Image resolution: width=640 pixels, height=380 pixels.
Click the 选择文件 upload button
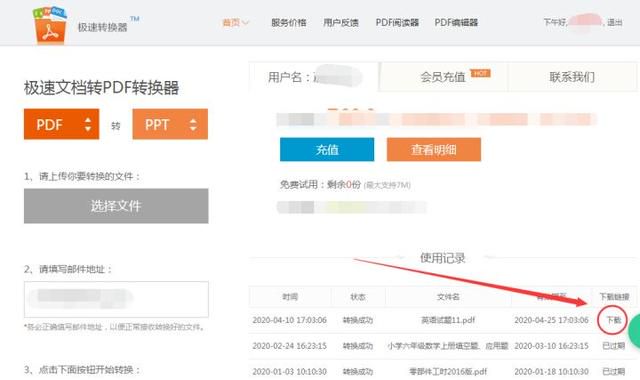click(116, 206)
